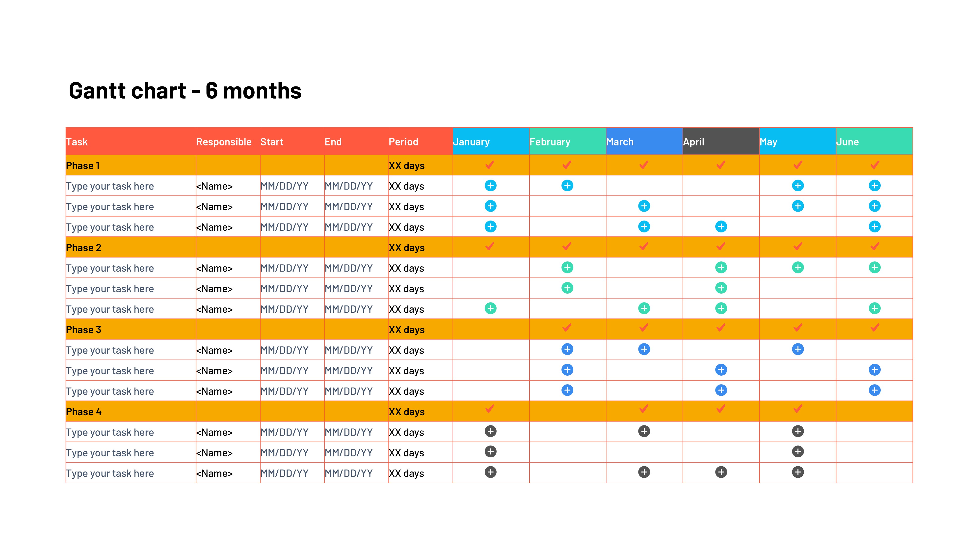Image resolution: width=980 pixels, height=556 pixels.
Task: Click the first task text under Phase 1
Action: [x=110, y=186]
